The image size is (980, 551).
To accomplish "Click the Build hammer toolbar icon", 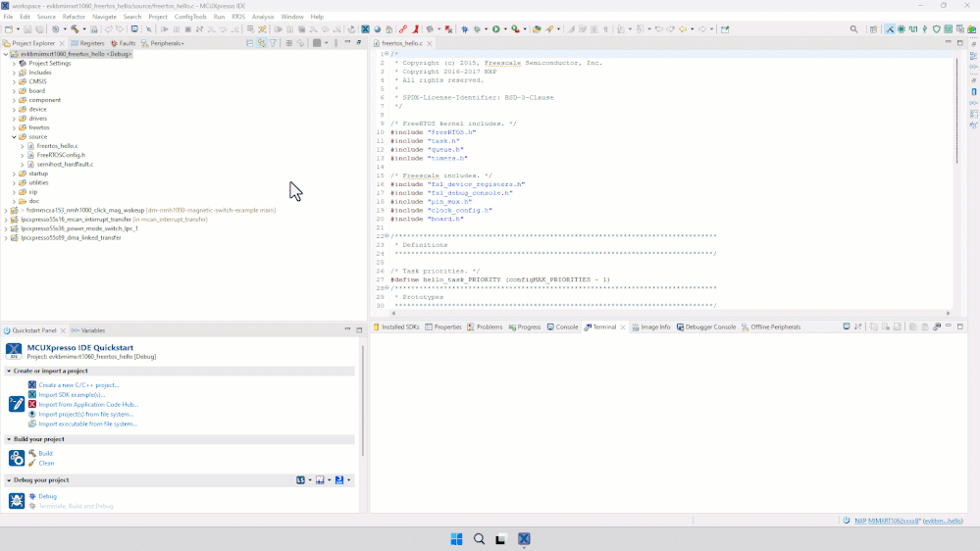I will [x=75, y=29].
